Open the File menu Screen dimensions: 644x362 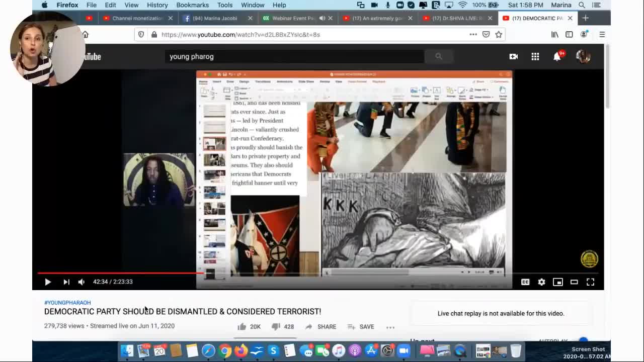point(92,5)
